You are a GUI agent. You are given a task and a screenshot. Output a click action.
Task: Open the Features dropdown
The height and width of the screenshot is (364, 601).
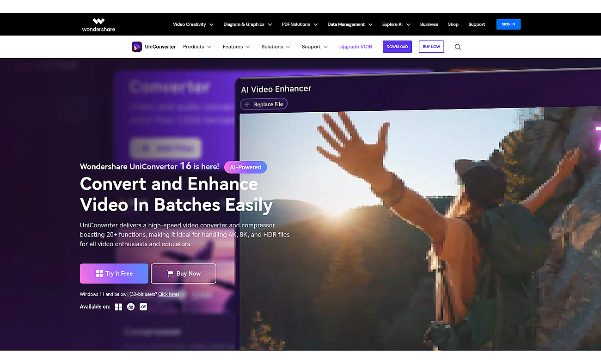tap(236, 47)
